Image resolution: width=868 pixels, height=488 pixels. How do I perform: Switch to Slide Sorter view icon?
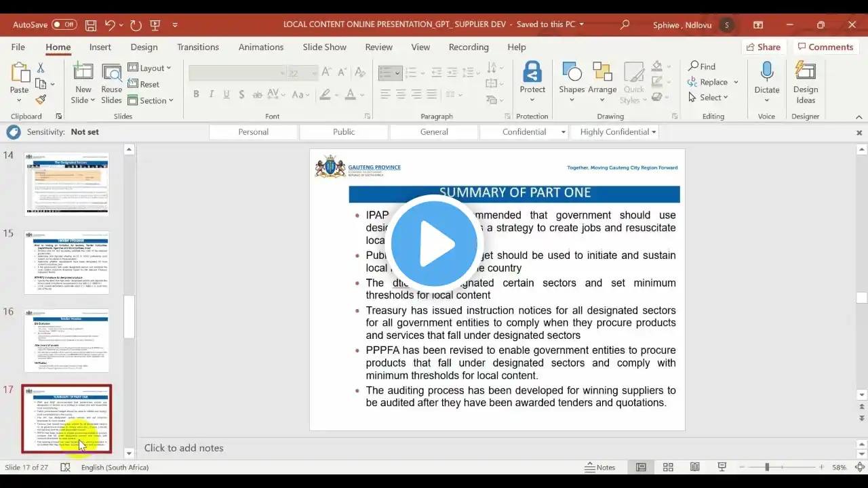(x=668, y=467)
